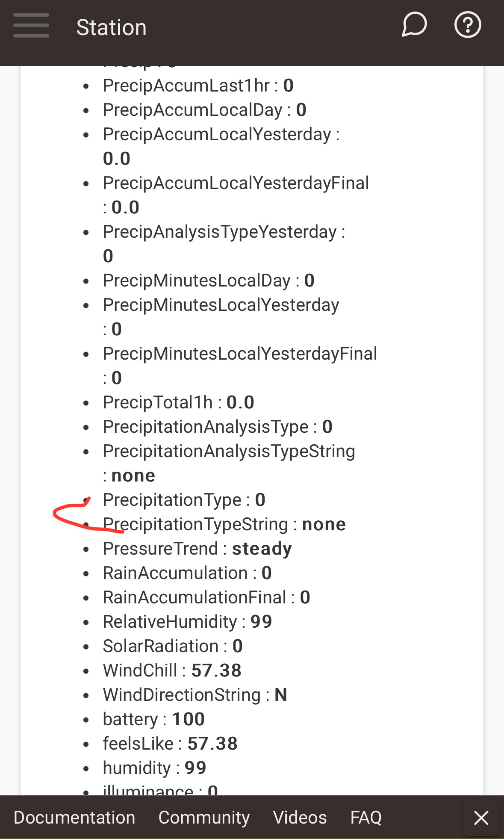This screenshot has height=839, width=504.
Task: Select the WindDirectionString attribute
Action: (x=195, y=695)
